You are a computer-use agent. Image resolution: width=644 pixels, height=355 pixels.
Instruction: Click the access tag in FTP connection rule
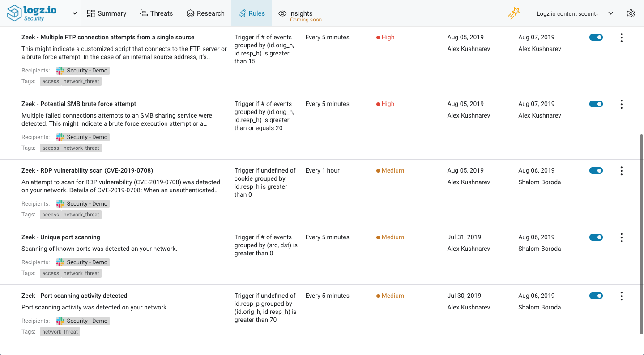click(51, 81)
